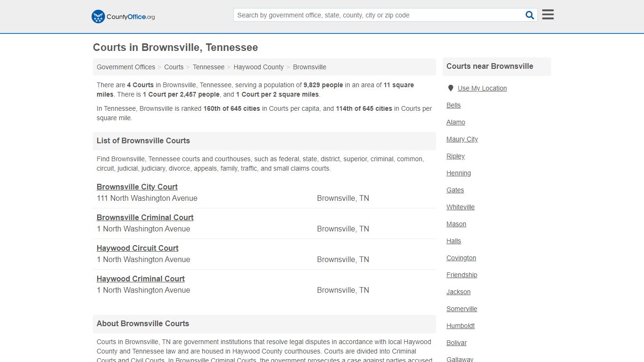View courts near Jackson
Image resolution: width=644 pixels, height=362 pixels.
pyautogui.click(x=458, y=292)
